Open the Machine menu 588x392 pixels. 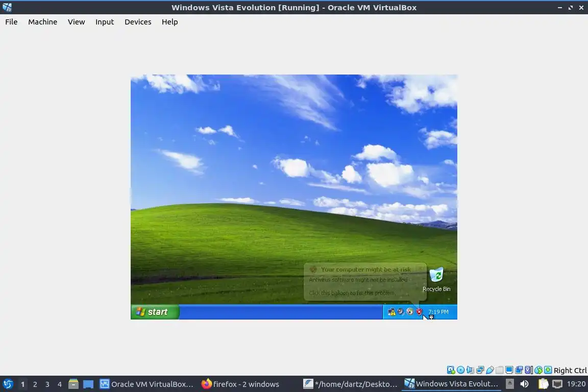(x=42, y=22)
